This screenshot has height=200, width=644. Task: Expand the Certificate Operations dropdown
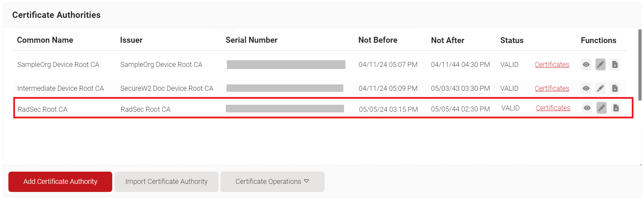tap(272, 181)
